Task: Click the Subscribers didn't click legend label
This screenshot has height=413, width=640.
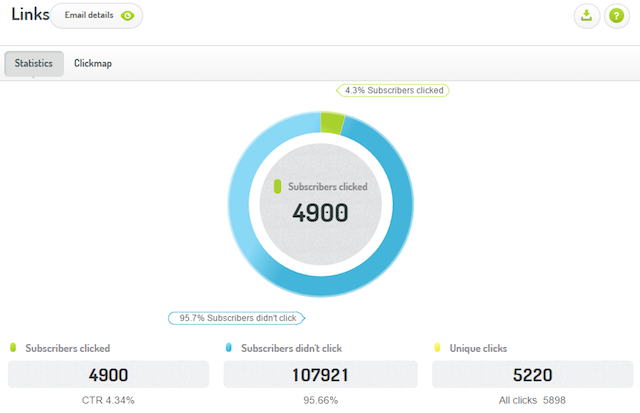Action: tap(291, 348)
